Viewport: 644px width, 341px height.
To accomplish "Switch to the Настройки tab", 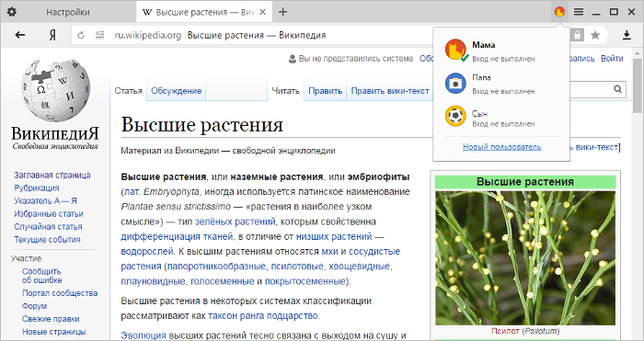I will (68, 12).
